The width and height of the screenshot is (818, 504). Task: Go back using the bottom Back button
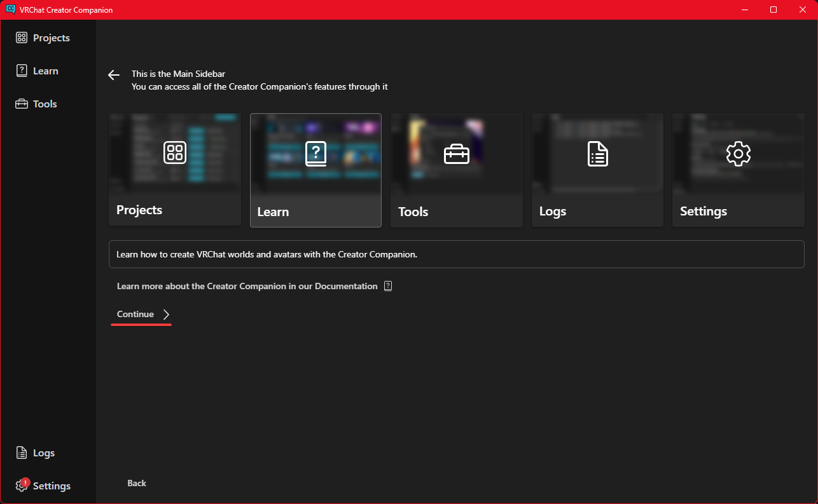point(137,484)
